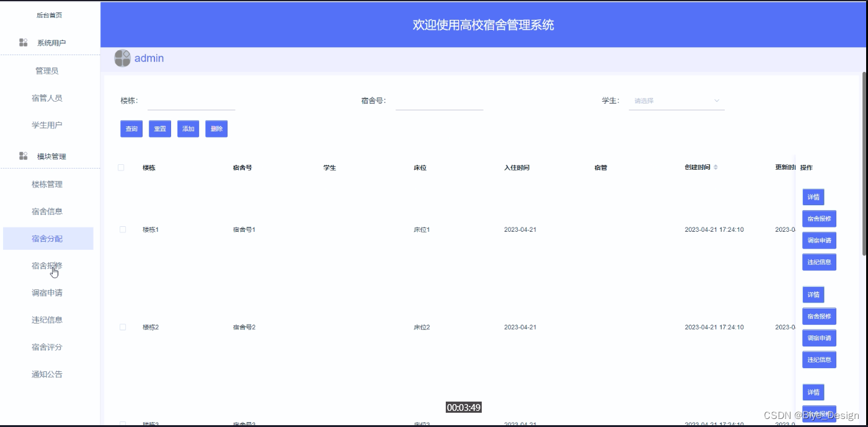
Task: Click the 模块管理 grid icon in sidebar
Action: pos(23,156)
